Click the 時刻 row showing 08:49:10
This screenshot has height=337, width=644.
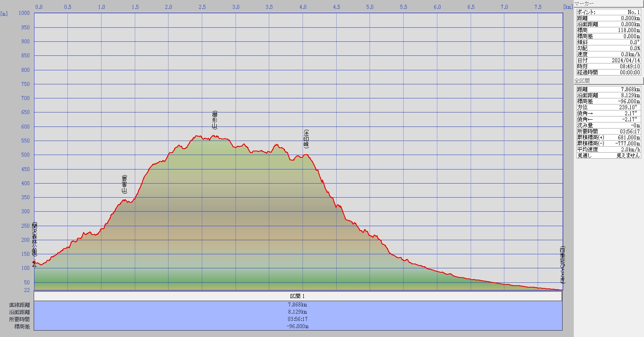(608, 66)
